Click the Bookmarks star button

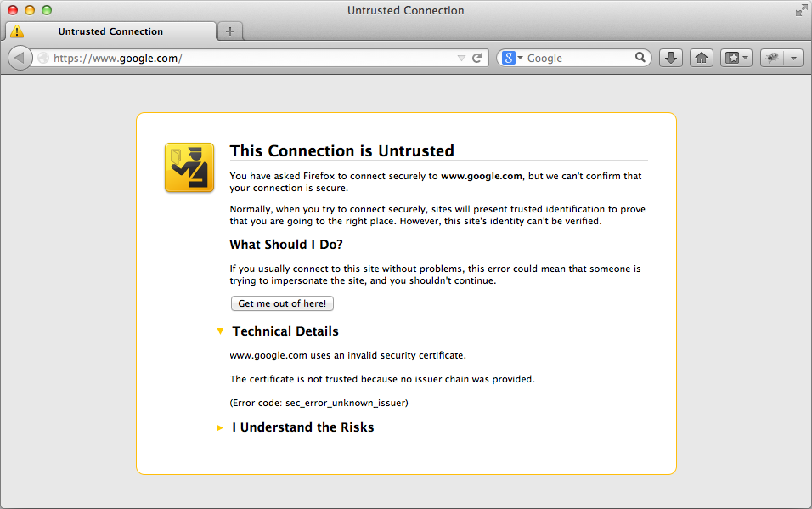732,58
